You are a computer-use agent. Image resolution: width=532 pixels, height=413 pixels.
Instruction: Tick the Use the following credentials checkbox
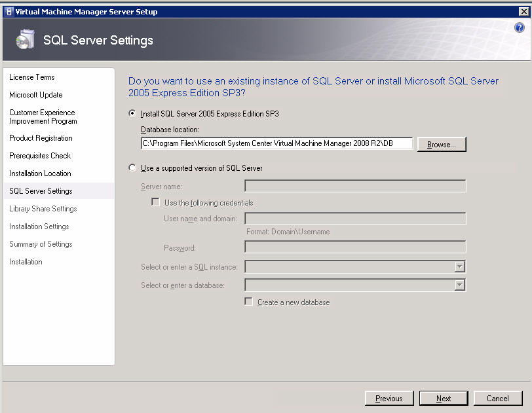(155, 202)
